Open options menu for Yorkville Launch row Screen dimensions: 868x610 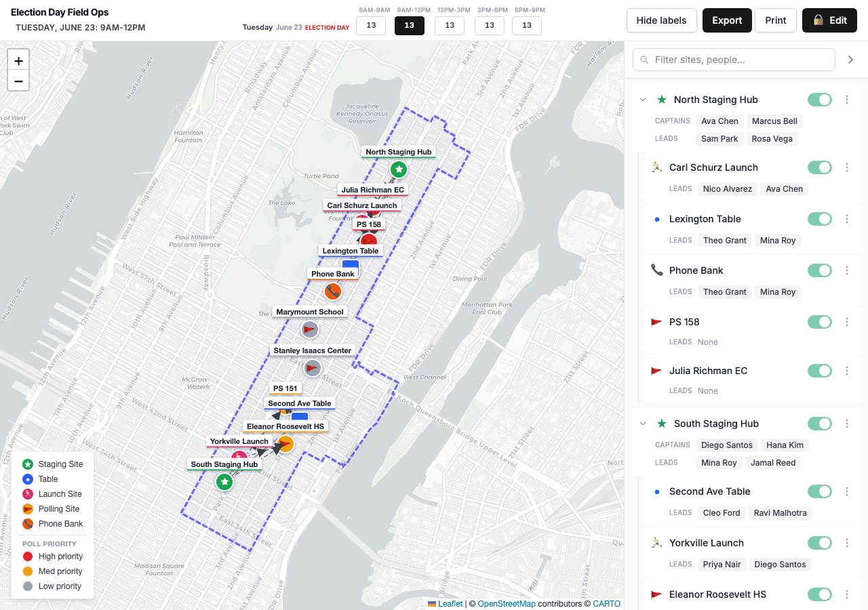847,543
